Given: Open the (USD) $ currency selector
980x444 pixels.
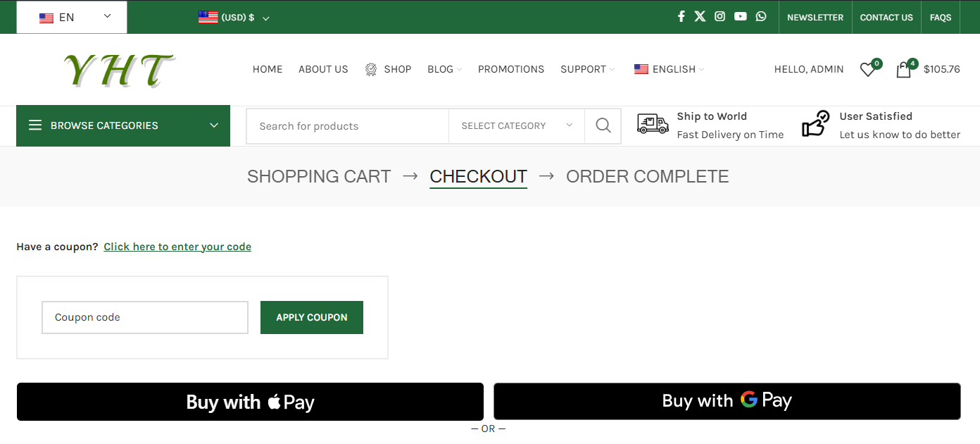Looking at the screenshot, I should coord(234,18).
